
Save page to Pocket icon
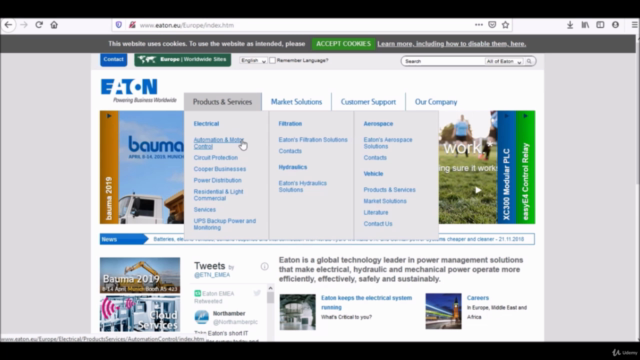coord(492,25)
